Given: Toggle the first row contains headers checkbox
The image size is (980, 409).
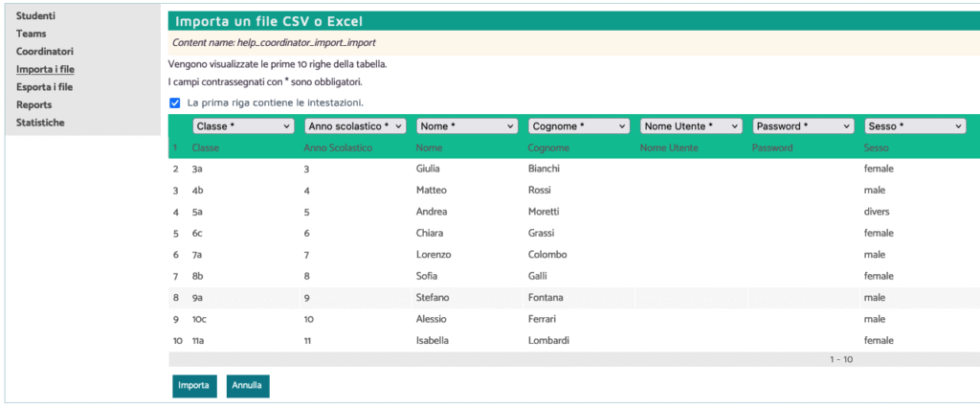Looking at the screenshot, I should (x=175, y=102).
